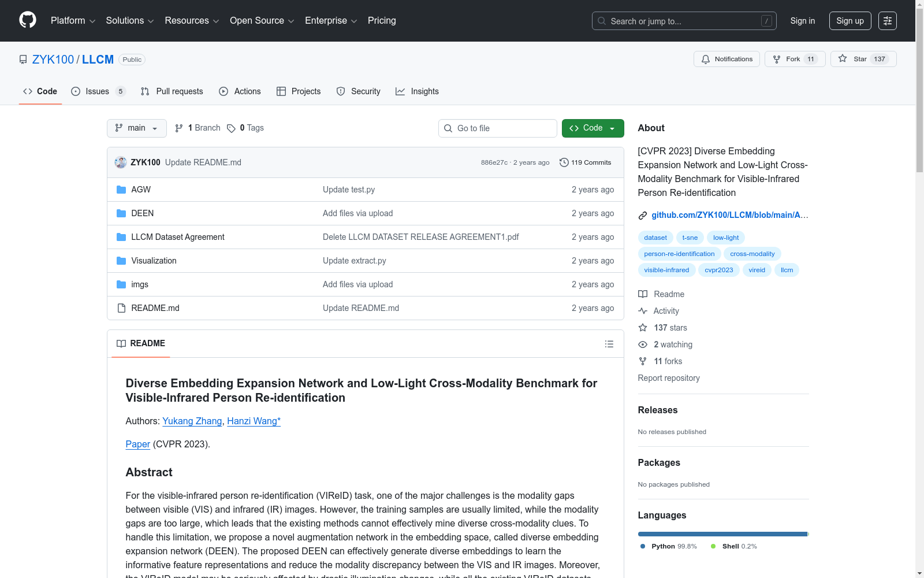924x578 pixels.
Task: Fork the repository with Fork button
Action: coord(795,59)
